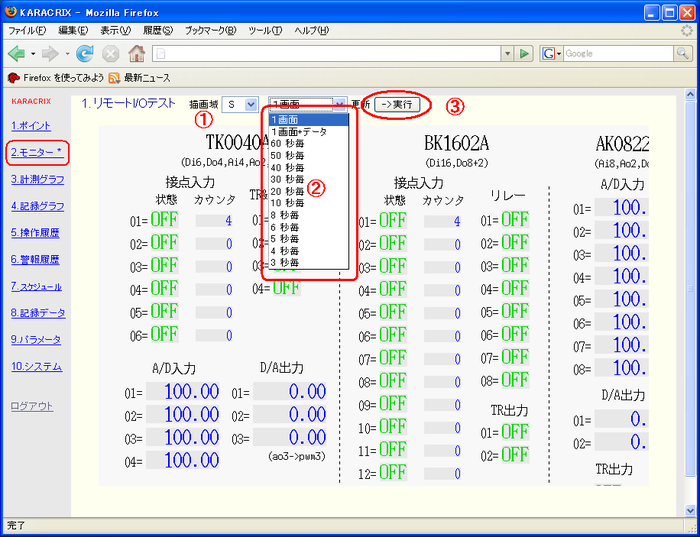This screenshot has width=700, height=537.
Task: Click the page scrollbar down arrow
Action: (690, 510)
